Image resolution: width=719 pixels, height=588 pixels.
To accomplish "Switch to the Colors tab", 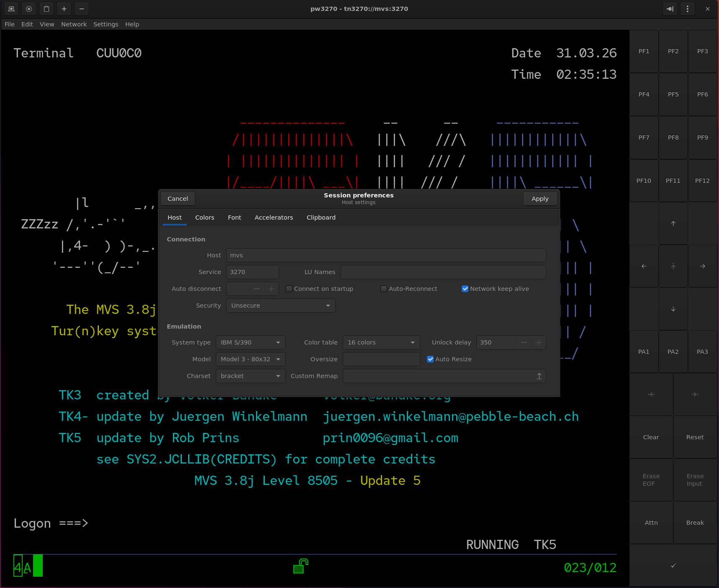I will click(x=204, y=218).
